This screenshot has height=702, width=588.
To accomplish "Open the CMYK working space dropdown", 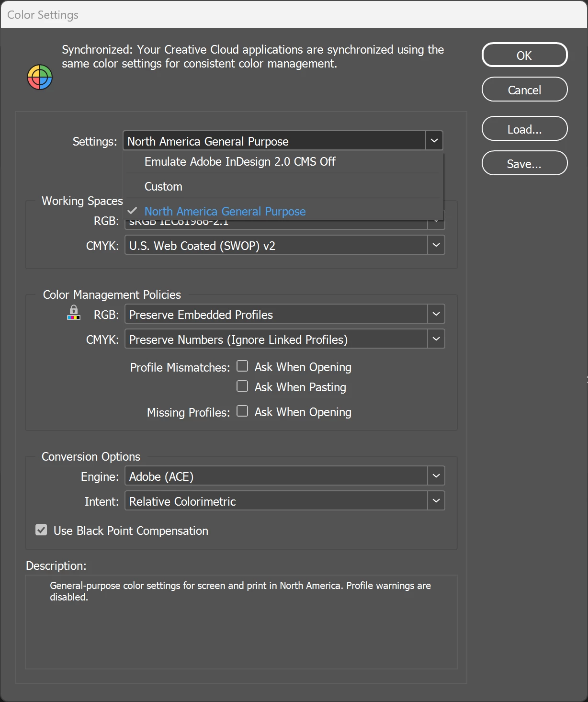I will pyautogui.click(x=285, y=245).
